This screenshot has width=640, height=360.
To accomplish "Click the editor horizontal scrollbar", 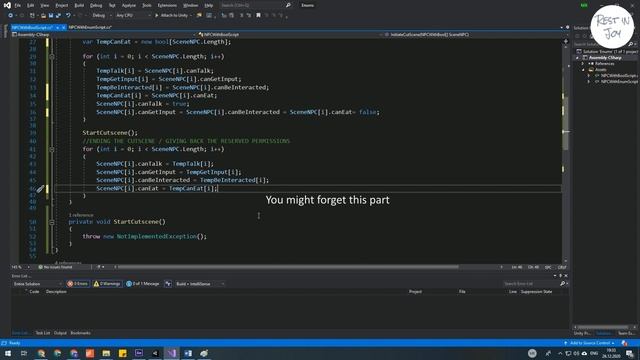I will click(x=288, y=267).
